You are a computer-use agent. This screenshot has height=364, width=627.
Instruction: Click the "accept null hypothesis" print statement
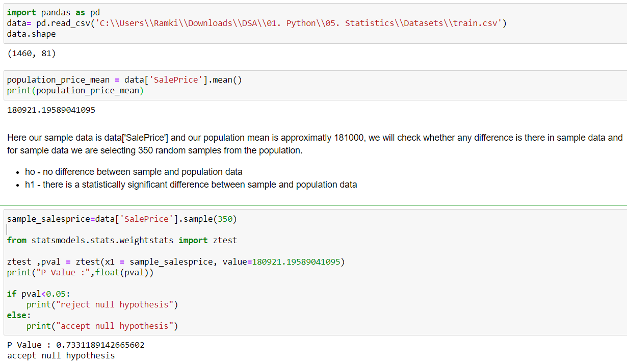(102, 326)
